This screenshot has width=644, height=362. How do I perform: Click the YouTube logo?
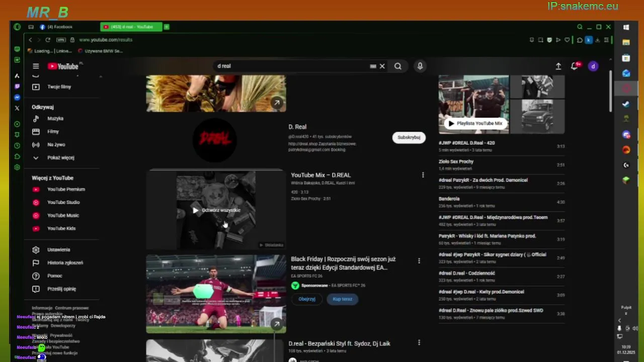click(x=63, y=66)
